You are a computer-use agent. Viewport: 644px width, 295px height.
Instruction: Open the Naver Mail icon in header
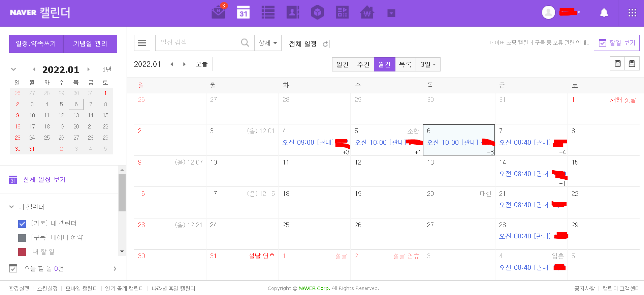(x=218, y=12)
